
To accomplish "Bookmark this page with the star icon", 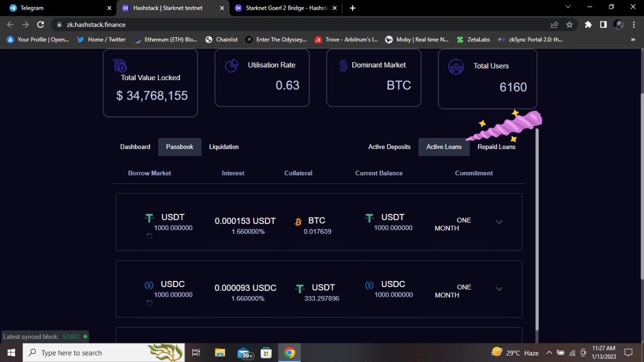I will 569,25.
